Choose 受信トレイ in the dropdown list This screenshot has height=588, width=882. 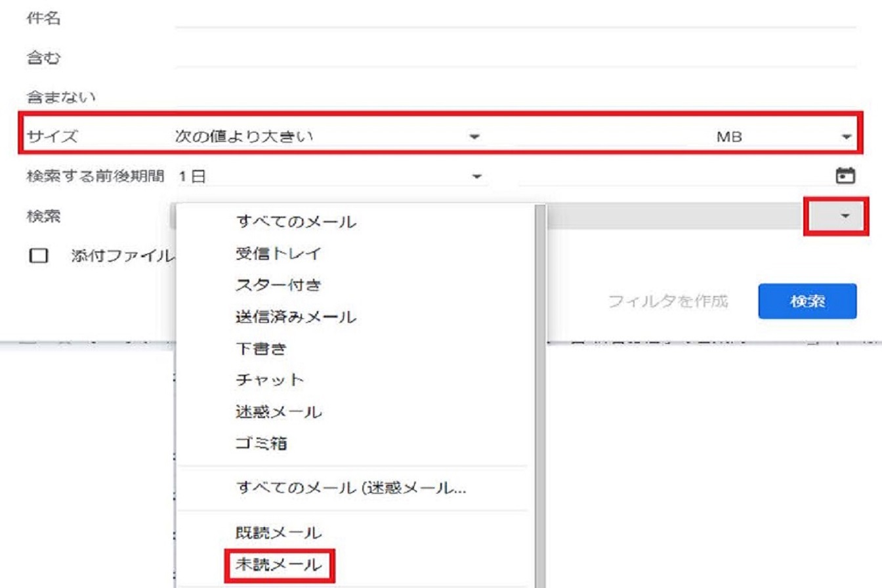(x=278, y=253)
